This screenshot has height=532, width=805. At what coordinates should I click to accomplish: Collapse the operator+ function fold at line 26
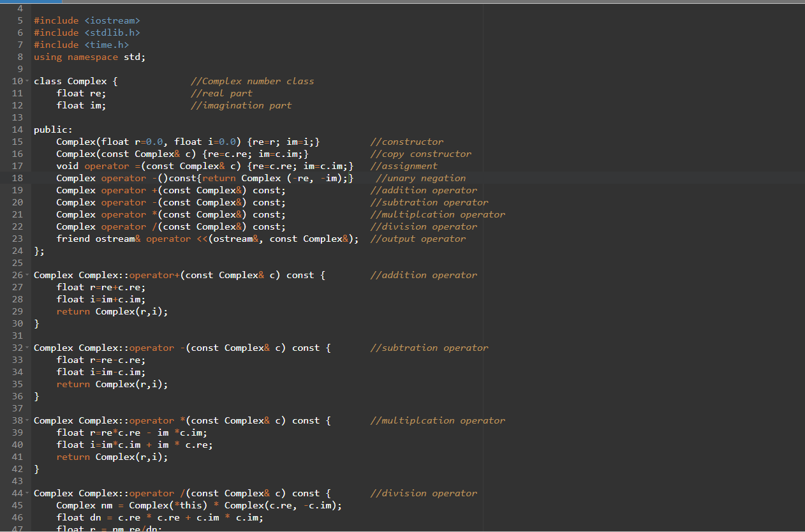point(28,275)
